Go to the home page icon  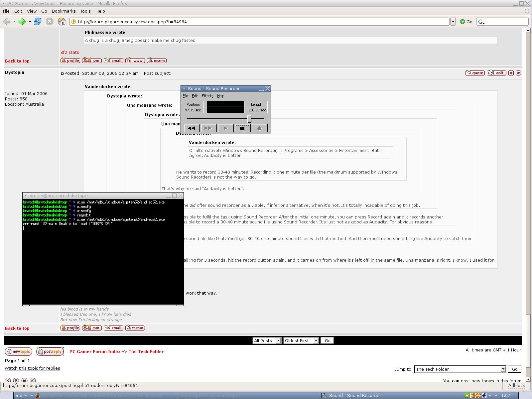pyautogui.click(x=62, y=22)
